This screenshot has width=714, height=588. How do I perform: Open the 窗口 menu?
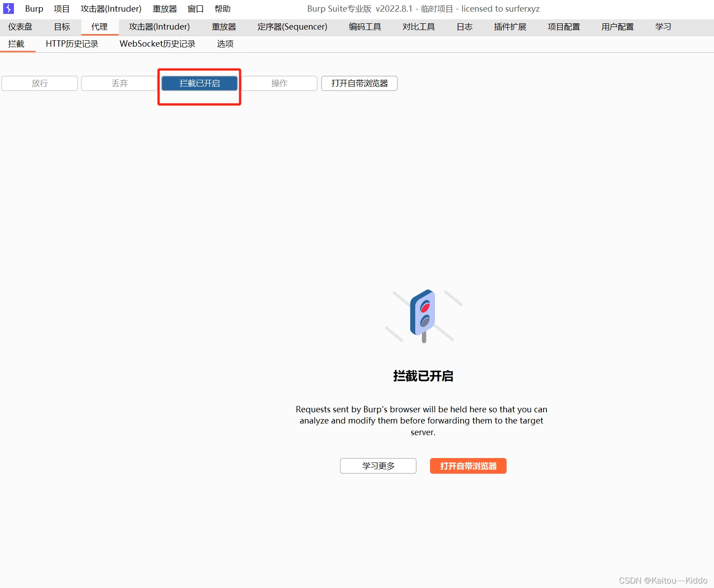196,9
